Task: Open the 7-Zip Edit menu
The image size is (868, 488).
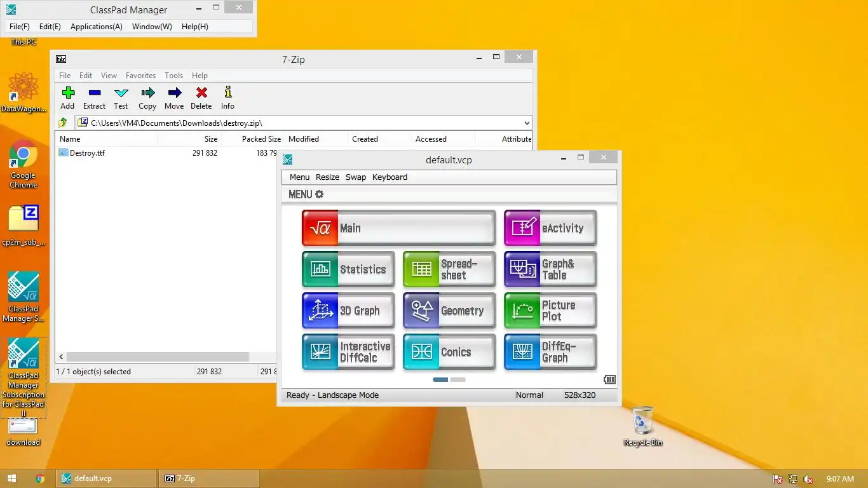Action: click(x=86, y=75)
